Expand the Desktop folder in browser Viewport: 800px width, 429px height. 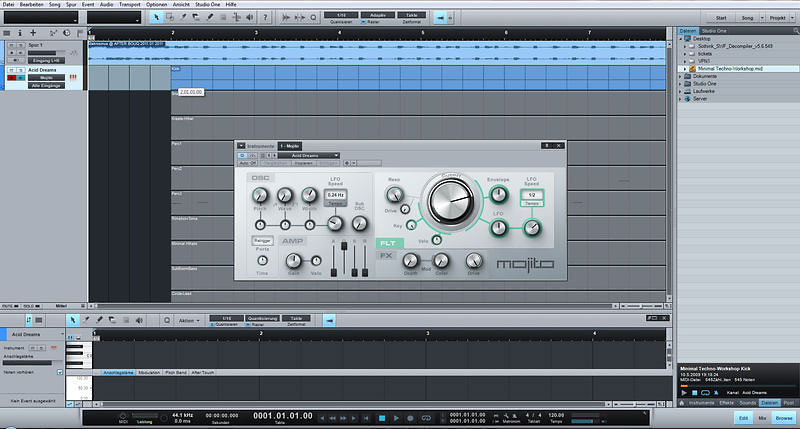click(x=681, y=38)
